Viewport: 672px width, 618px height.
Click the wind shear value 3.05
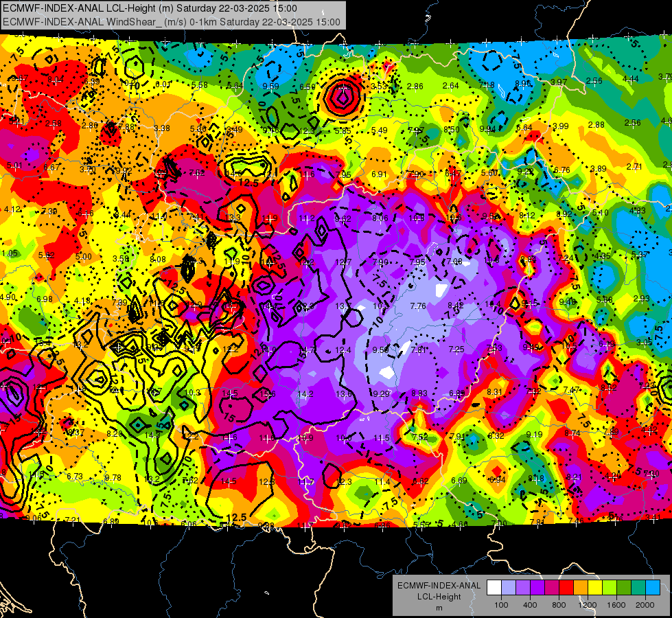tap(644, 342)
